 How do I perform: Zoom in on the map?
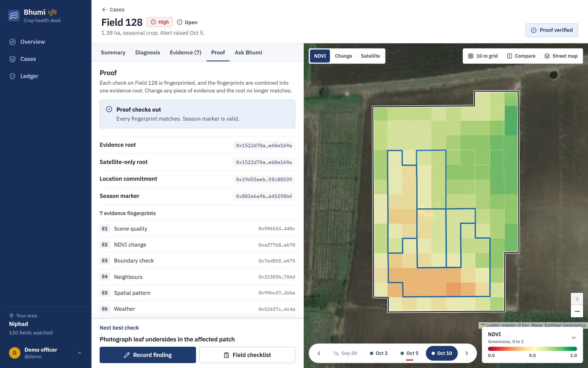577,299
